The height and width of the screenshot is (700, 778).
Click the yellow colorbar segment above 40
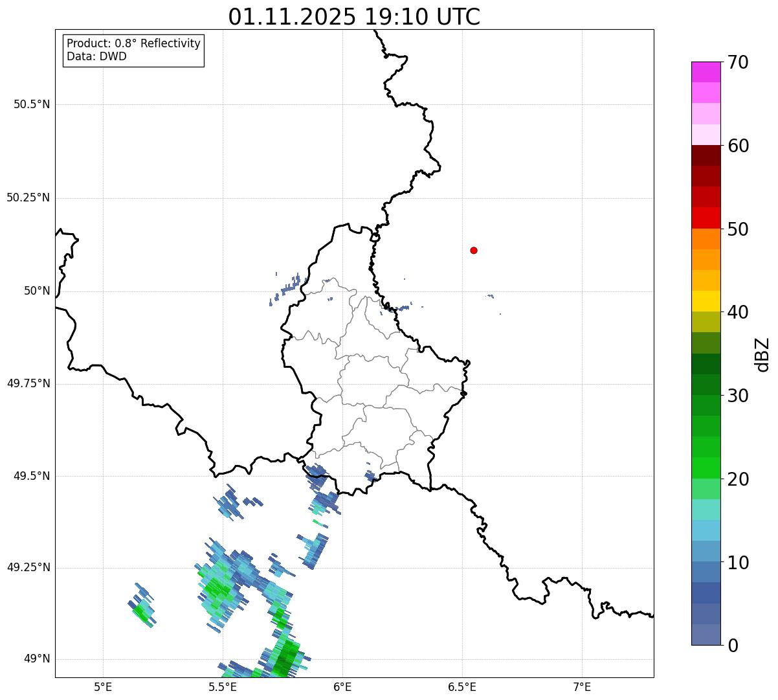[706, 301]
